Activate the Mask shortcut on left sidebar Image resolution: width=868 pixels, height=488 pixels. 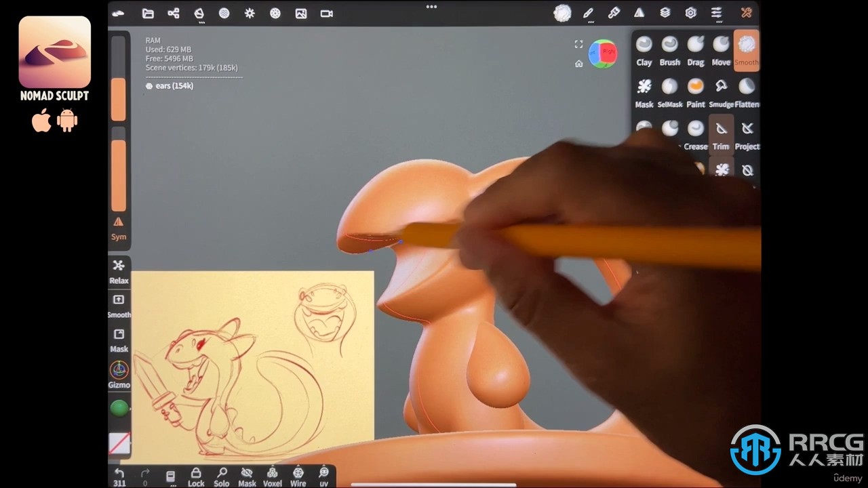point(119,340)
